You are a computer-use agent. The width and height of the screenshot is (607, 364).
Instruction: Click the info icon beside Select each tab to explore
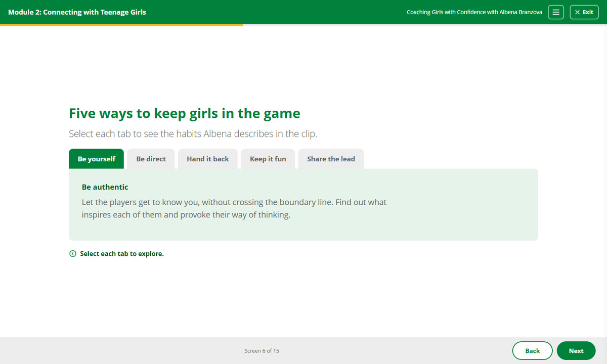click(x=73, y=254)
